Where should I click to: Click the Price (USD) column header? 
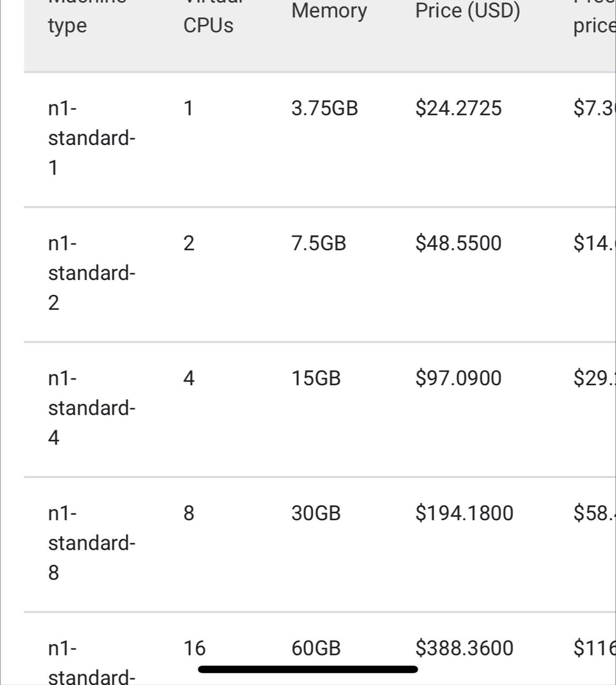pos(468,11)
